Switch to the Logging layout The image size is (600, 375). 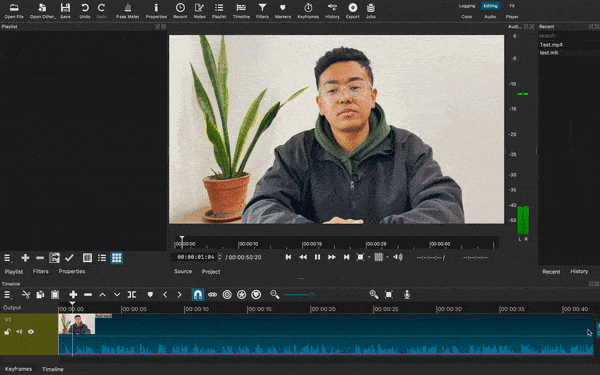click(467, 6)
